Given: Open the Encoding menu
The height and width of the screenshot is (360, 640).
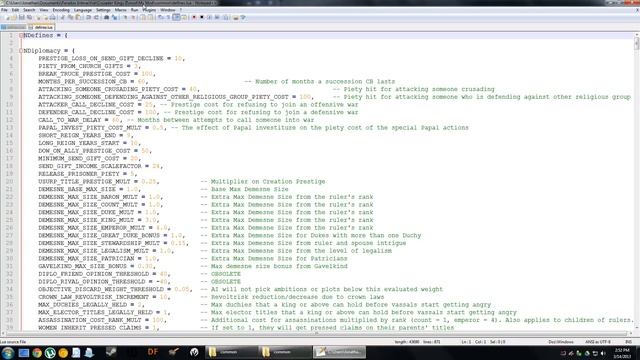Looking at the screenshot, I should [61, 10].
